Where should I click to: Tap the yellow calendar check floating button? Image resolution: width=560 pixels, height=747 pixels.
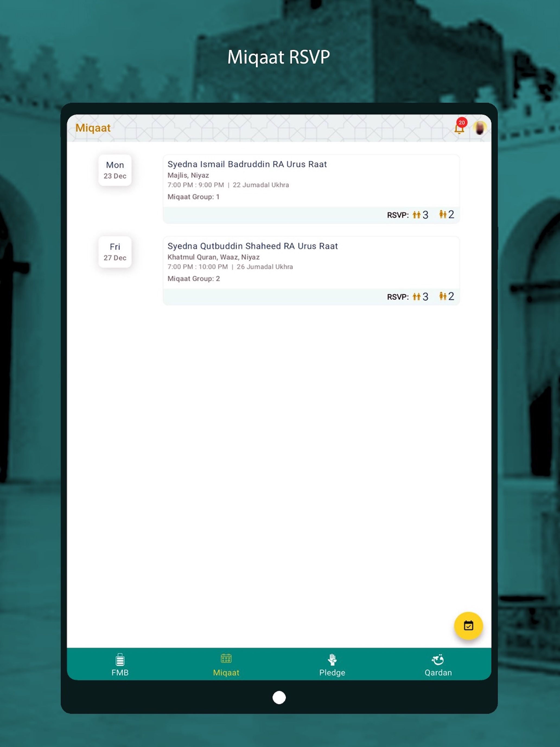point(468,625)
